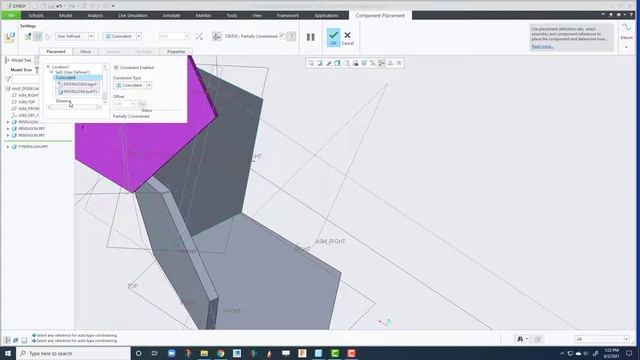Click the green OK checkmark

pos(333,37)
